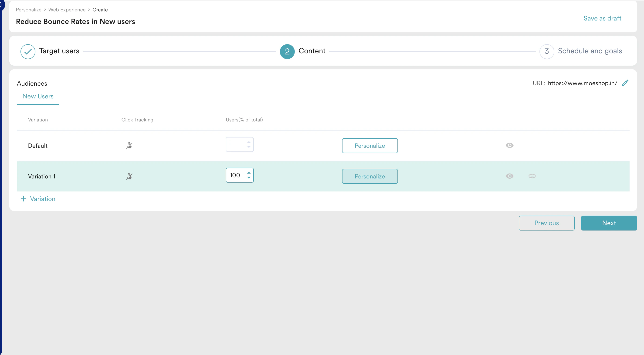Preview Variation 1 with eye icon
The image size is (644, 355).
509,176
